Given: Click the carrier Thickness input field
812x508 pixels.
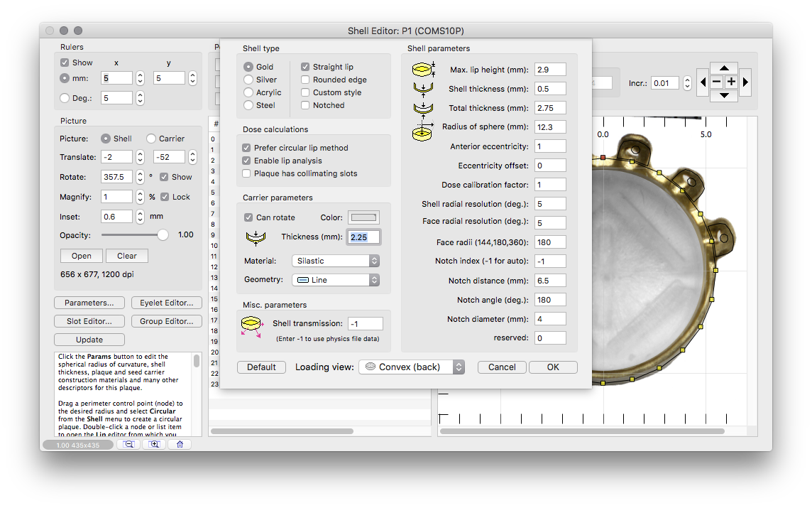Looking at the screenshot, I should [364, 237].
